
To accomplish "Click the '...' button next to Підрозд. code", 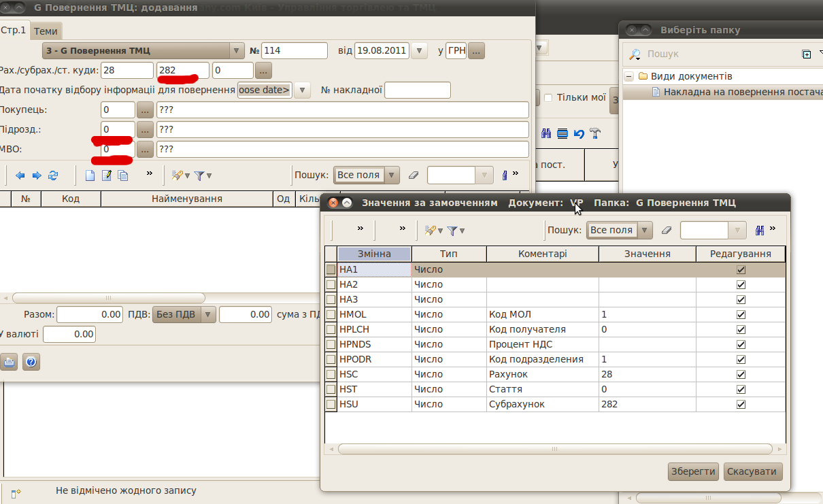I will 145,130.
